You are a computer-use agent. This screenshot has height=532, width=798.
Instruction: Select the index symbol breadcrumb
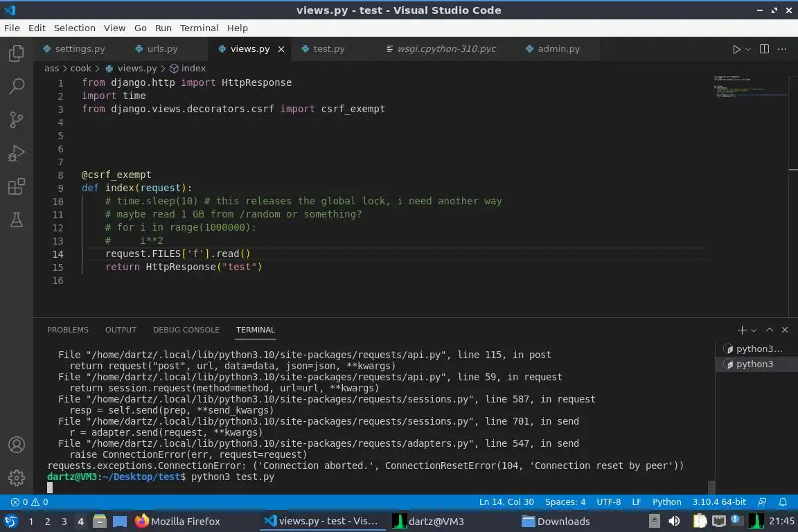(188, 68)
